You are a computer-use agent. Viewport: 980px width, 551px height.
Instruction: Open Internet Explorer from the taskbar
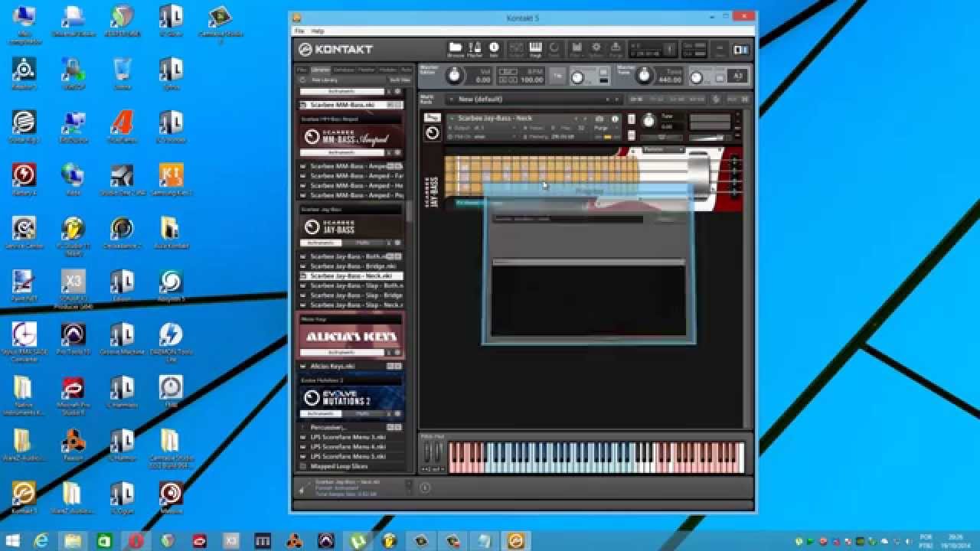point(41,541)
